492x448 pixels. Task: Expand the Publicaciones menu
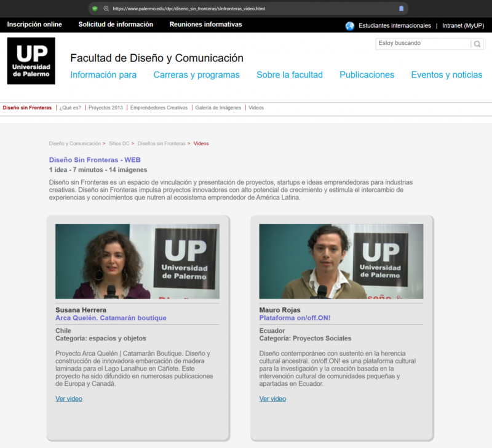coord(367,74)
